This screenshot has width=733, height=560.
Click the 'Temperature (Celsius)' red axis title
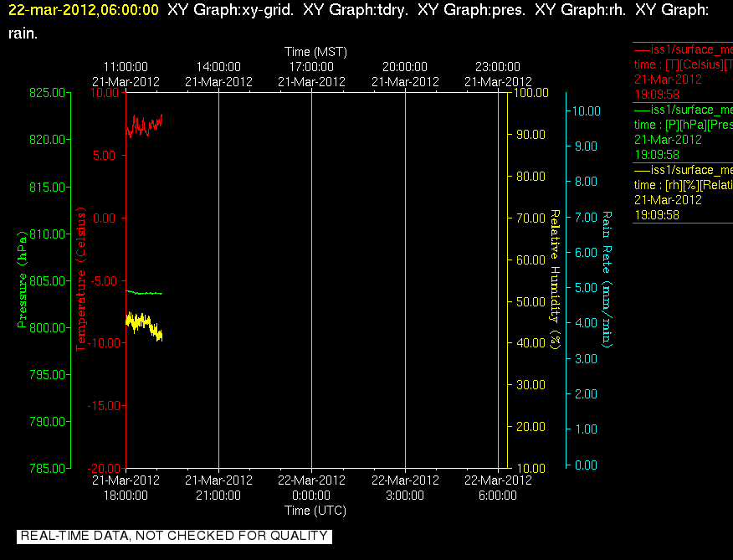point(81,280)
